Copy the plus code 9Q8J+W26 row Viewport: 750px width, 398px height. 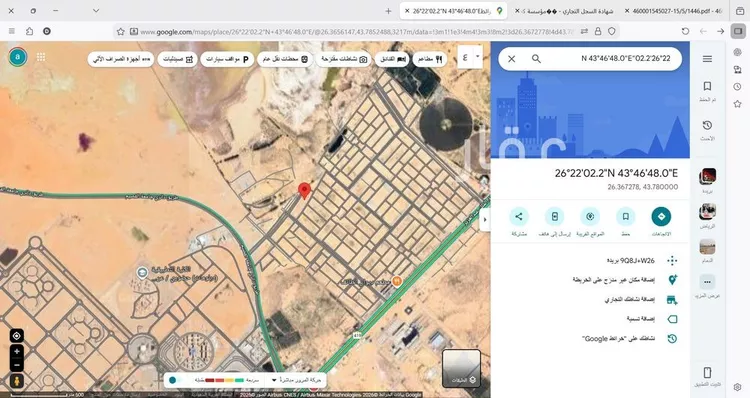[x=590, y=261]
